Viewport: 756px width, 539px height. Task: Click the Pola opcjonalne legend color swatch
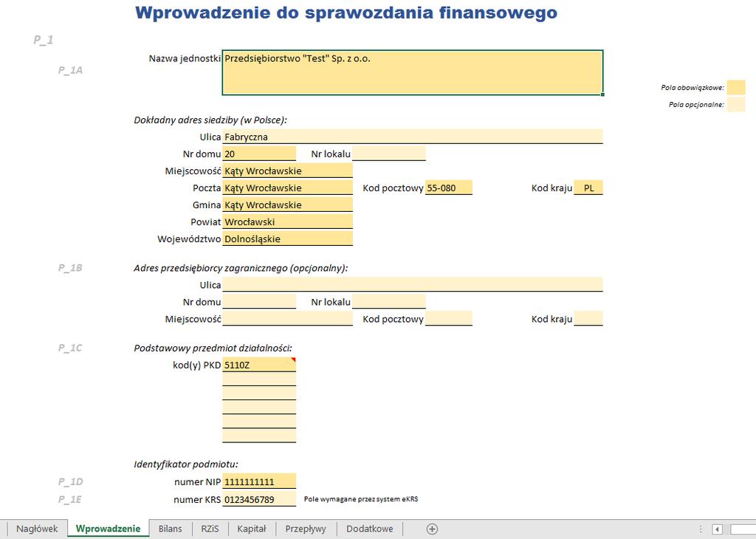tap(736, 104)
